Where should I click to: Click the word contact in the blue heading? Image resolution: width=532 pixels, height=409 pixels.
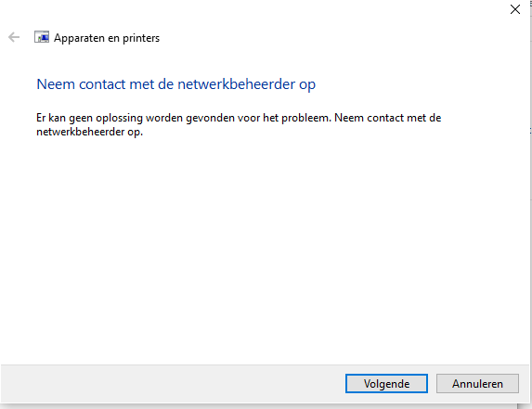(x=102, y=84)
